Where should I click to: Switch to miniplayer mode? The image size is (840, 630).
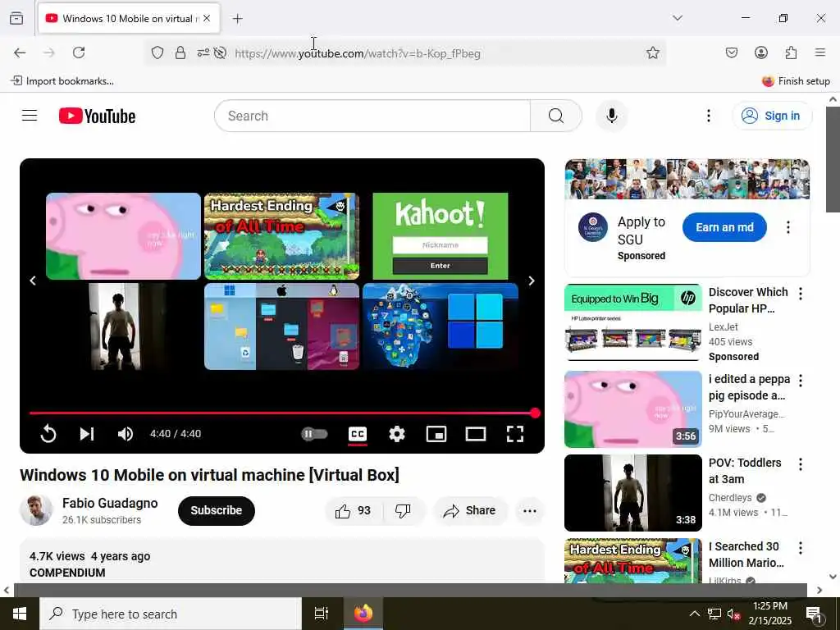[x=436, y=433]
